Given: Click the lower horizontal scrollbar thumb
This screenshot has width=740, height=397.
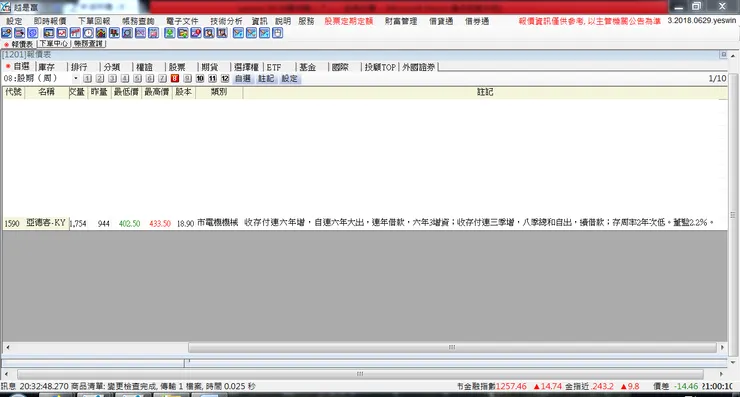Looking at the screenshot, I should (x=360, y=373).
